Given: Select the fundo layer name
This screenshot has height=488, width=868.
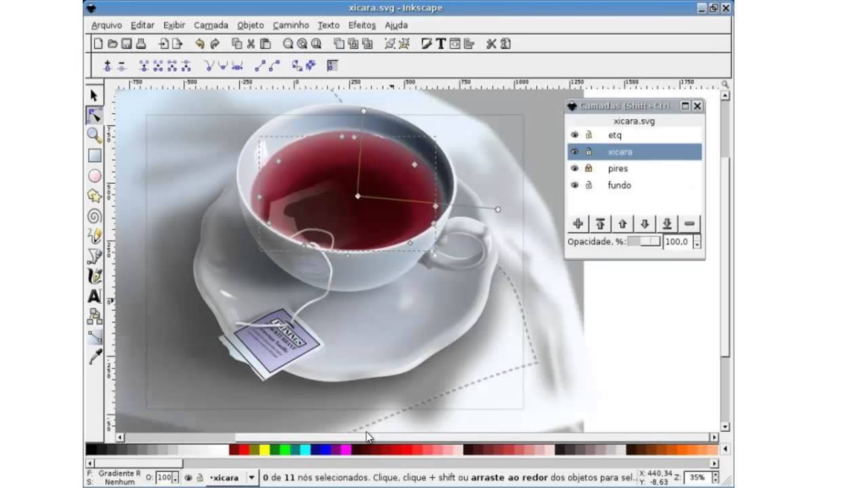Looking at the screenshot, I should coord(619,185).
